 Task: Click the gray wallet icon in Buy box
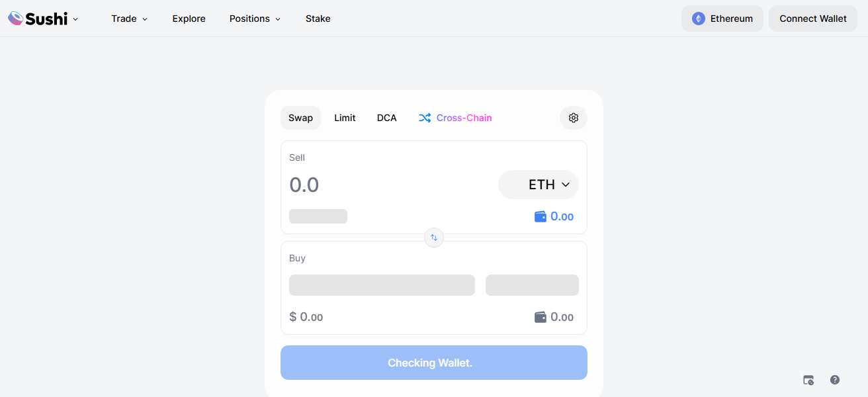[x=541, y=317]
